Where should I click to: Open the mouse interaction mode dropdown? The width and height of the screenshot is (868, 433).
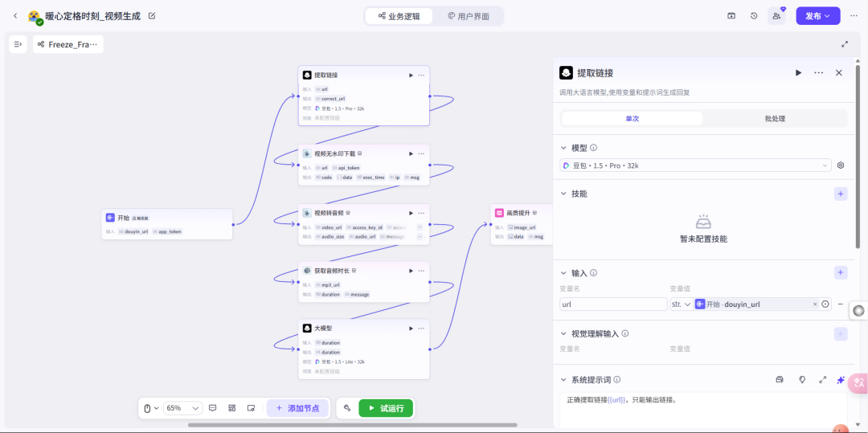[x=151, y=408]
